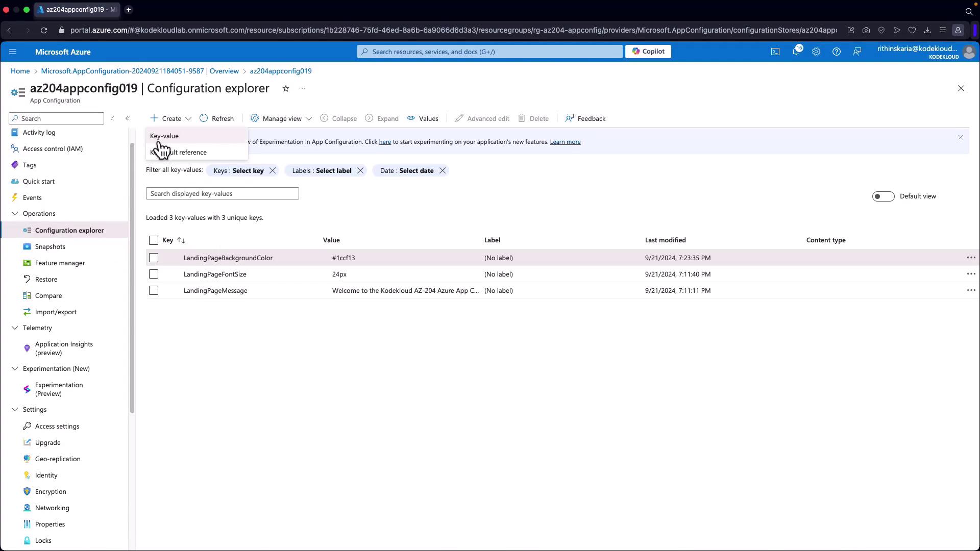Open the Feedback toolbar item
This screenshot has height=551, width=980.
pos(585,118)
